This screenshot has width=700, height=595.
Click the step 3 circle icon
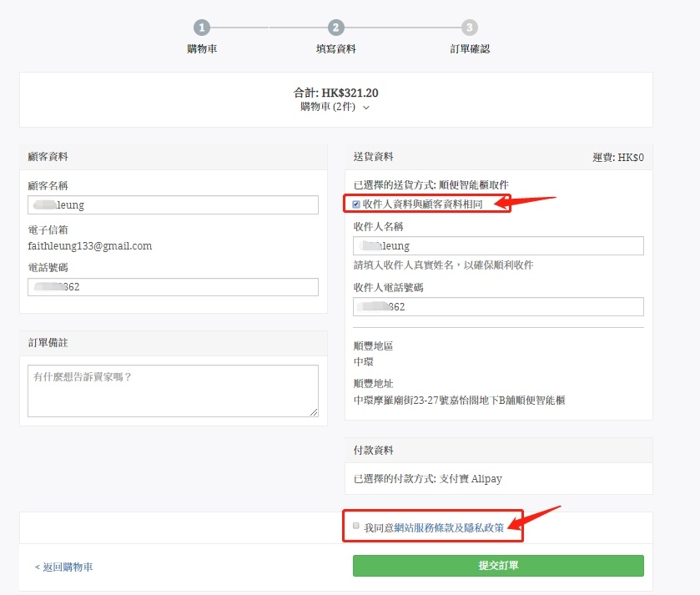[470, 28]
